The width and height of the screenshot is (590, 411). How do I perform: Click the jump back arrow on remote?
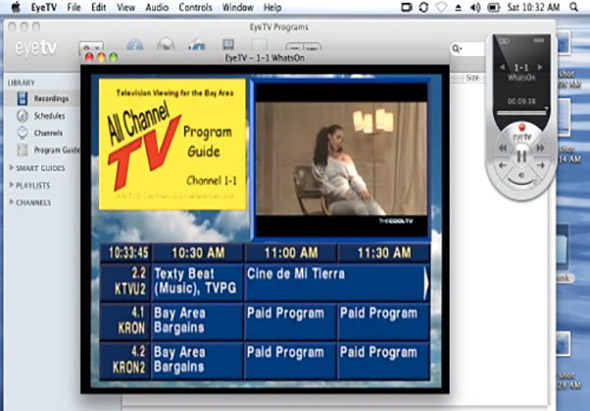click(503, 165)
